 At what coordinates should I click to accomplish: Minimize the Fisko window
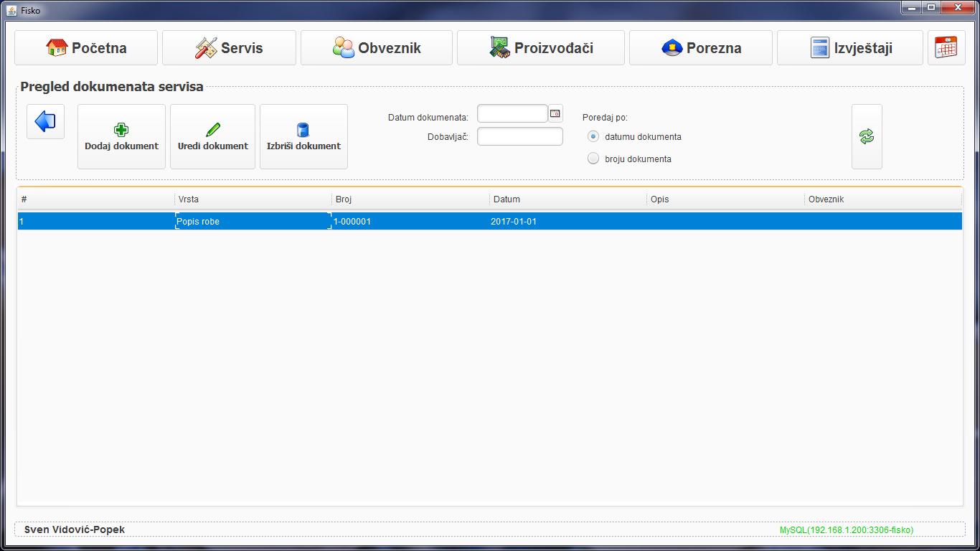(912, 7)
